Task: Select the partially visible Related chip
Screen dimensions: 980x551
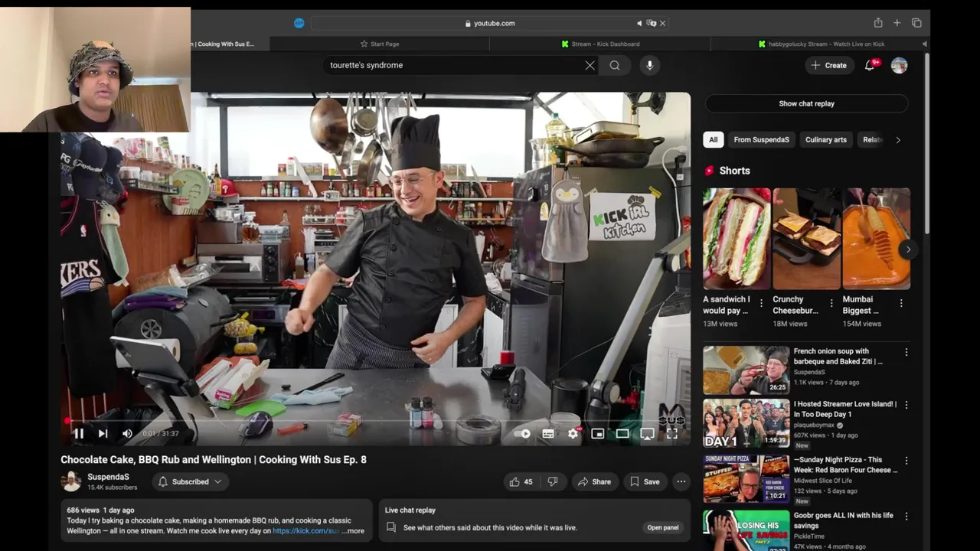Action: point(873,139)
